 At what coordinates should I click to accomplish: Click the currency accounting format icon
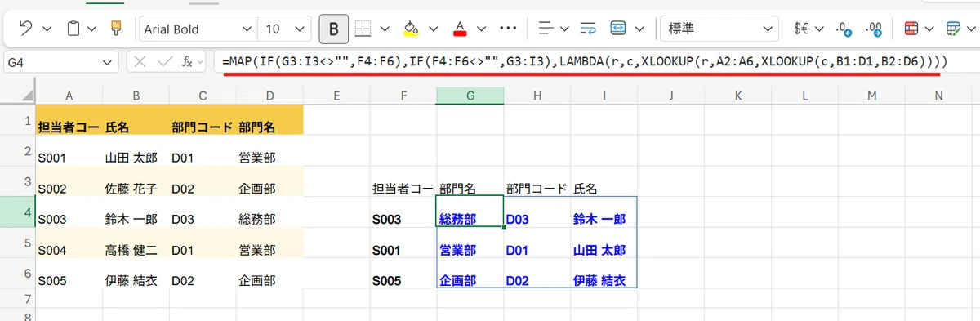coord(801,29)
